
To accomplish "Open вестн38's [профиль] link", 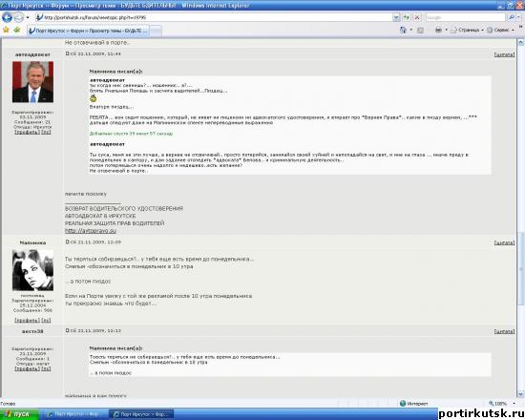I will point(27,368).
